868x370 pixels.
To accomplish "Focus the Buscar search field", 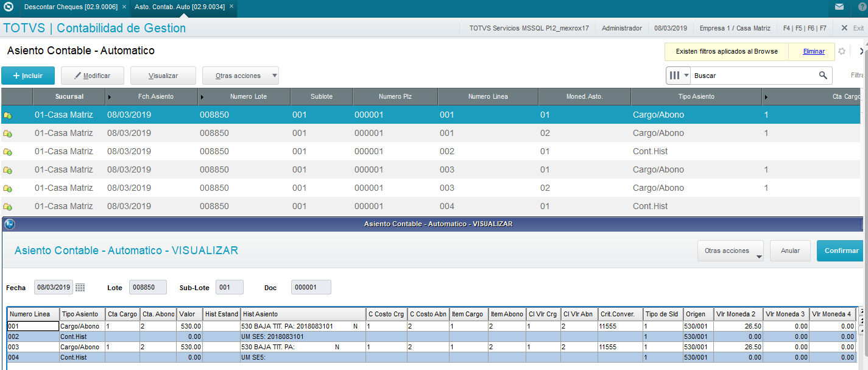I will (x=755, y=76).
